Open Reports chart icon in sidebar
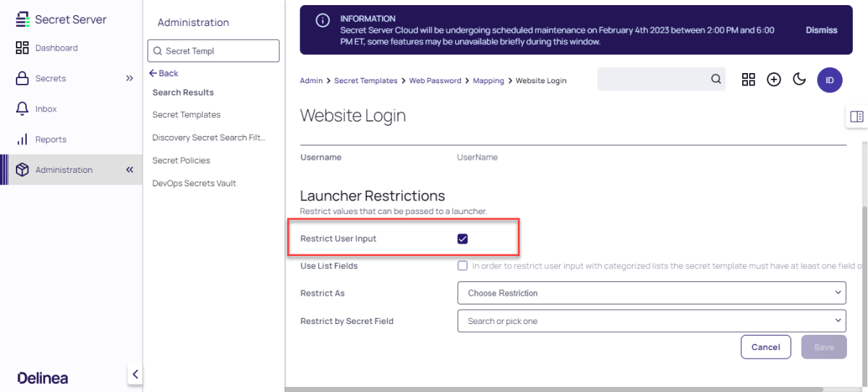Screen dimensions: 868x392 (22, 140)
